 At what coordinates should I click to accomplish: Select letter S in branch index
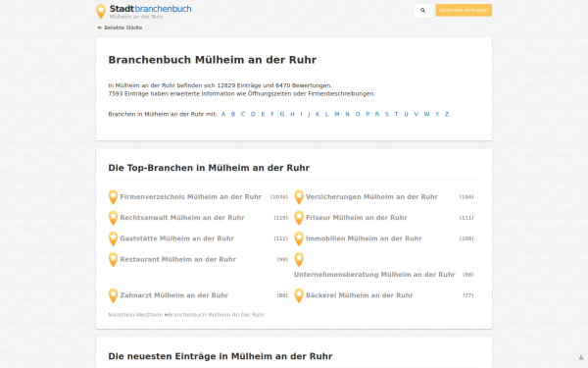tap(387, 114)
